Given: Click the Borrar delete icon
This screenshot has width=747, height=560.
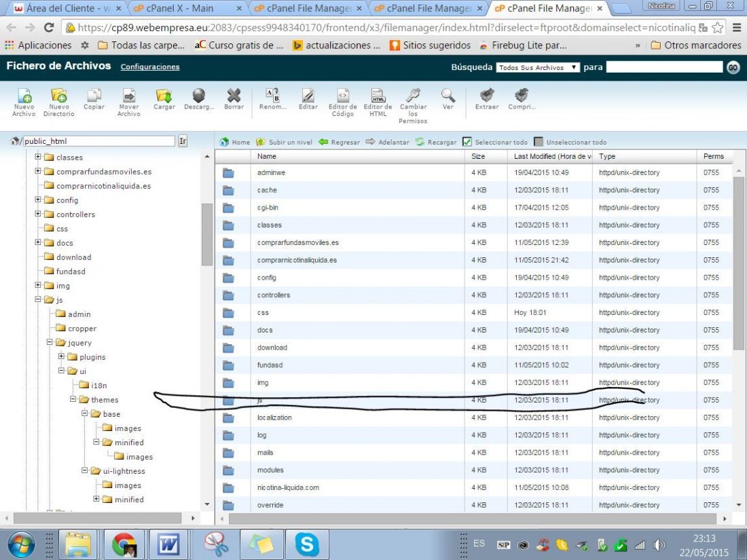Looking at the screenshot, I should (234, 96).
